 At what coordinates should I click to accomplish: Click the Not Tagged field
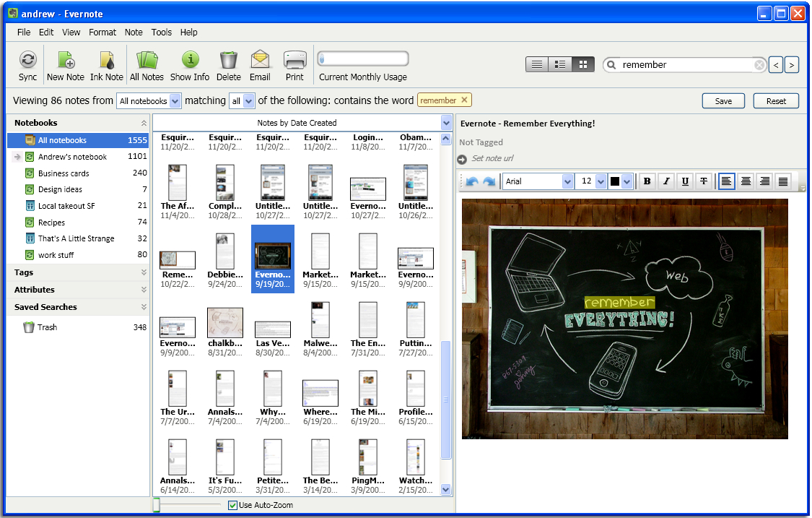point(481,142)
